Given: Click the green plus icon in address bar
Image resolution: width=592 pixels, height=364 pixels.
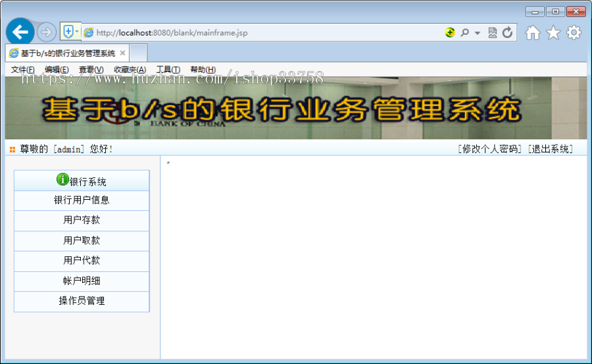Looking at the screenshot, I should pos(450,32).
